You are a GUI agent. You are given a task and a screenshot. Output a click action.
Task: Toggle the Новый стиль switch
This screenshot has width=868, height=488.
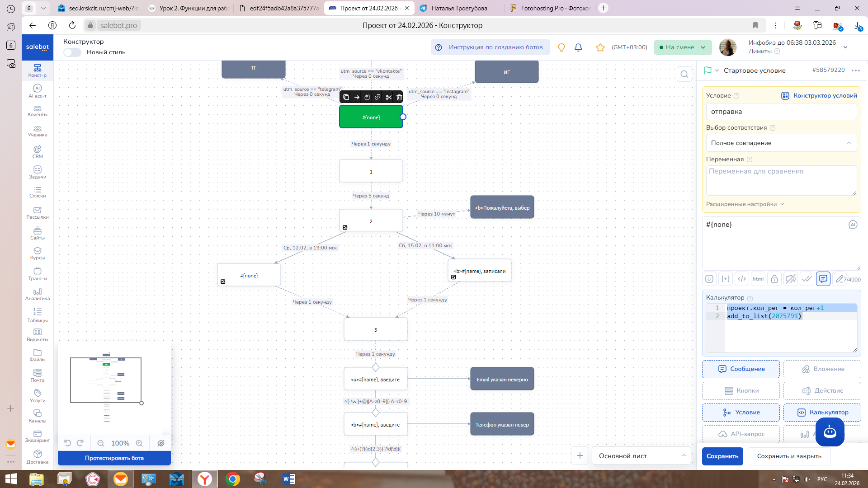[72, 52]
